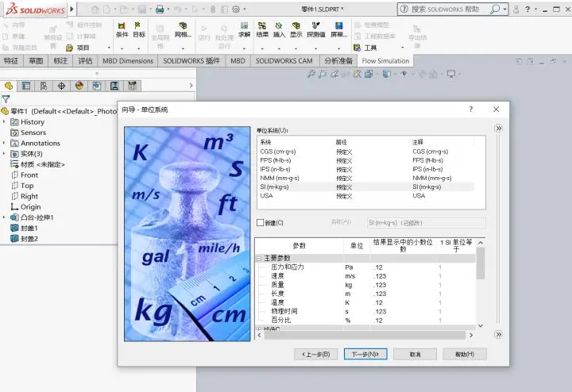Open the feature tree filter funnel icon
This screenshot has height=392, width=572.
click(x=6, y=98)
